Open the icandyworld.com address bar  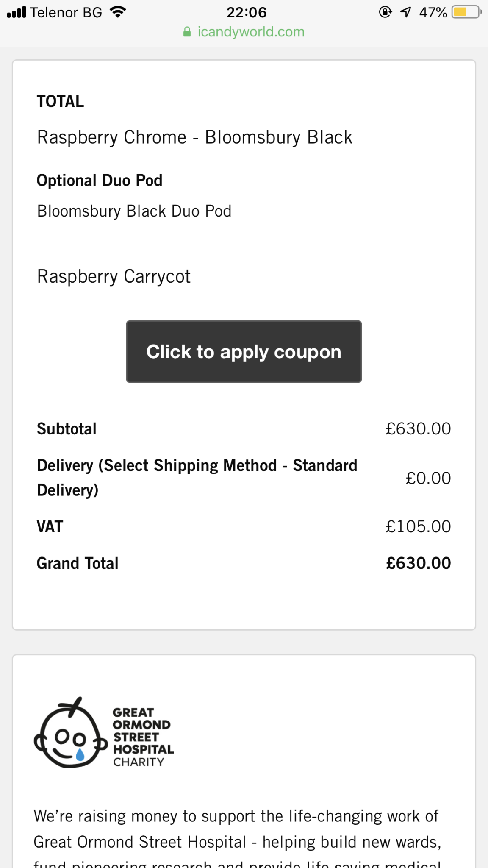coord(251,32)
